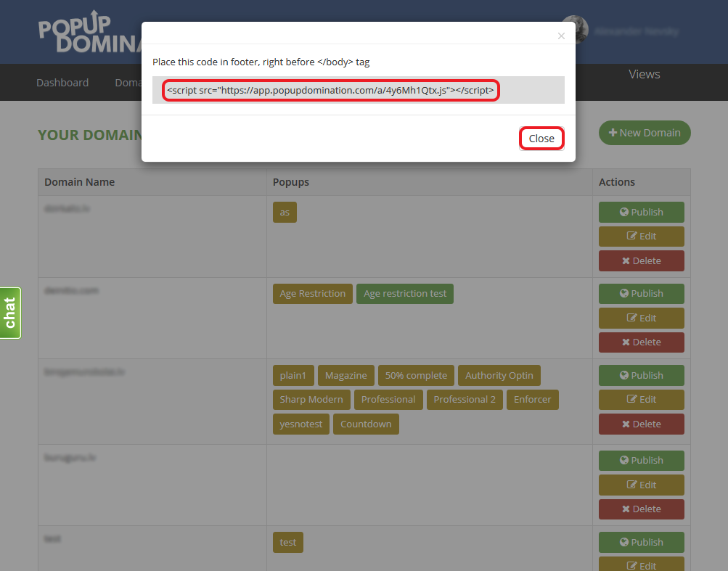Screen dimensions: 728x571
Task: Delete the domain with no popups
Action: (641, 509)
